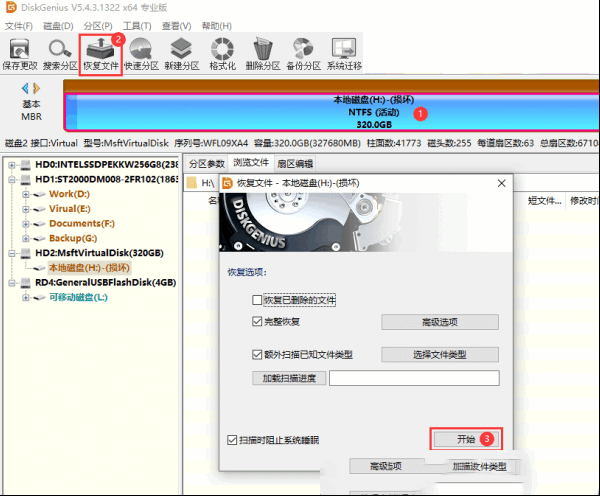
Task: Click the recover dialog title icon
Action: click(x=228, y=183)
